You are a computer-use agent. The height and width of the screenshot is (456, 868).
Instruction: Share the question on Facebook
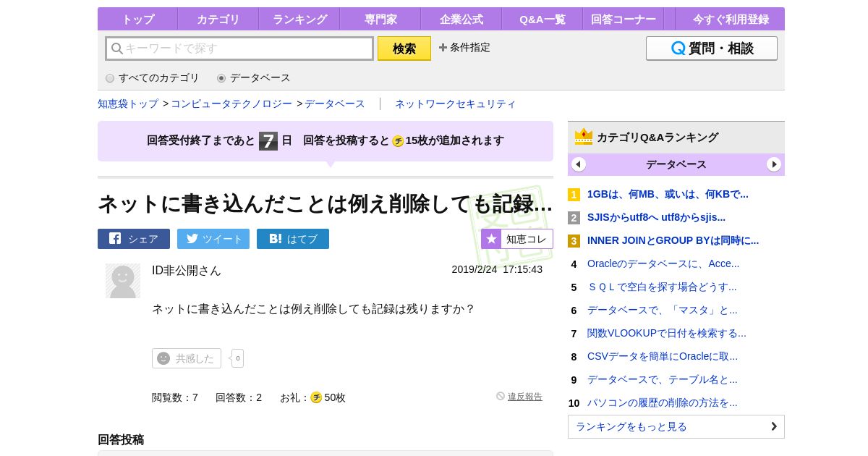[134, 239]
